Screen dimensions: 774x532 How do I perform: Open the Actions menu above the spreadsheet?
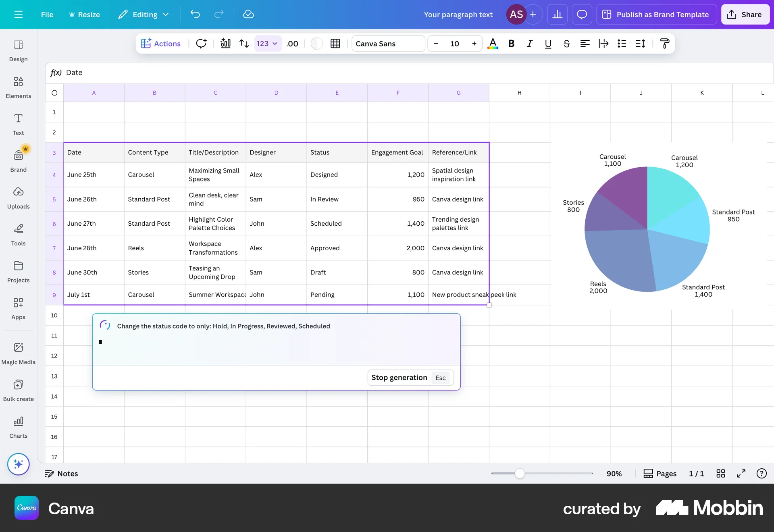[161, 44]
